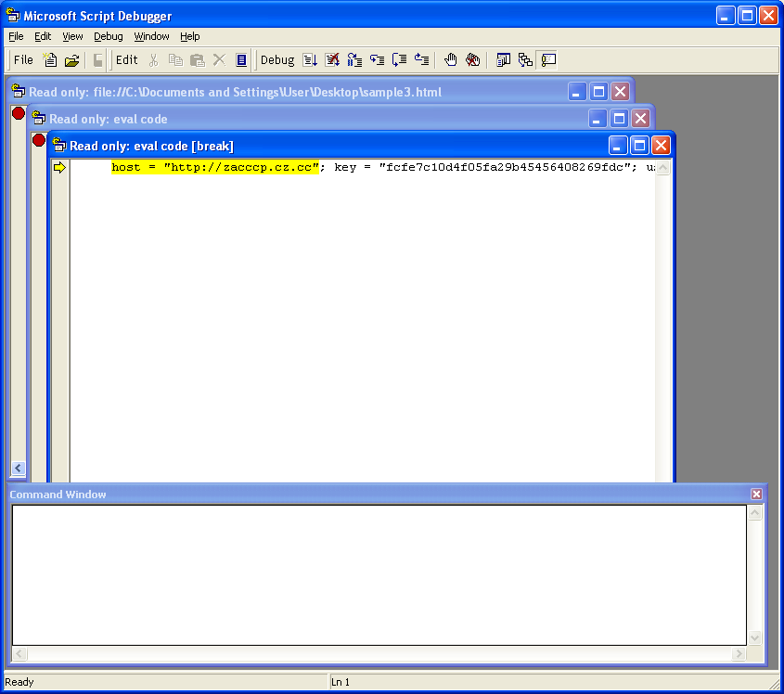
Task: Expand the Window menu
Action: point(151,36)
